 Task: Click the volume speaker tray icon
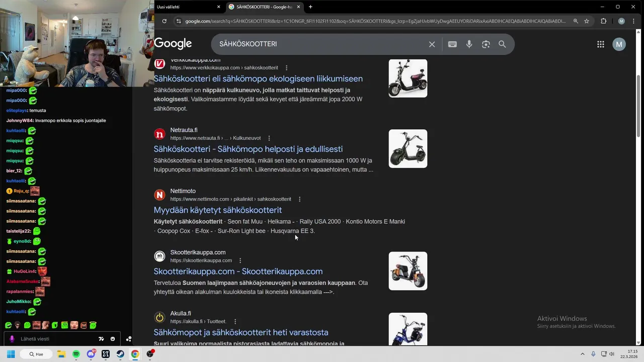tap(612, 354)
